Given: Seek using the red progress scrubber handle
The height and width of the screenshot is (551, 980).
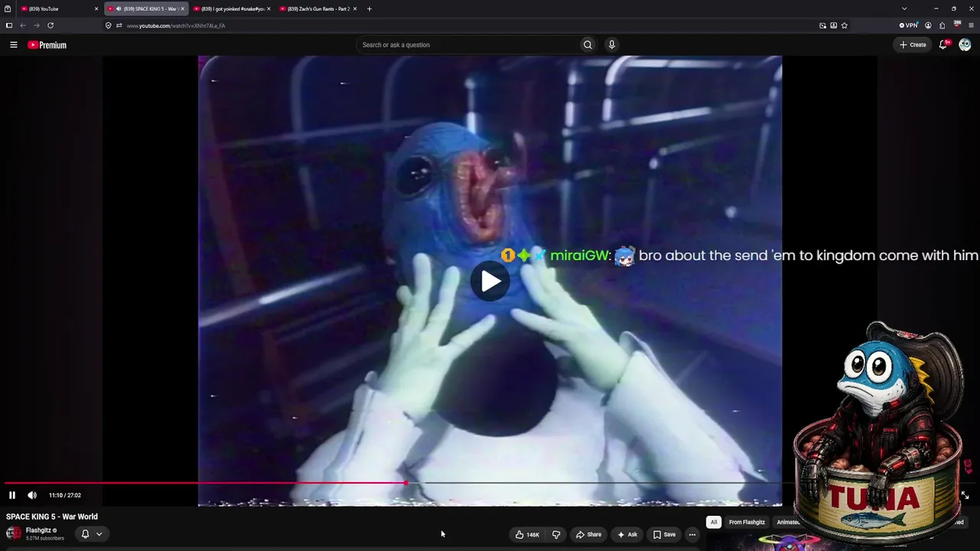Looking at the screenshot, I should pyautogui.click(x=406, y=483).
